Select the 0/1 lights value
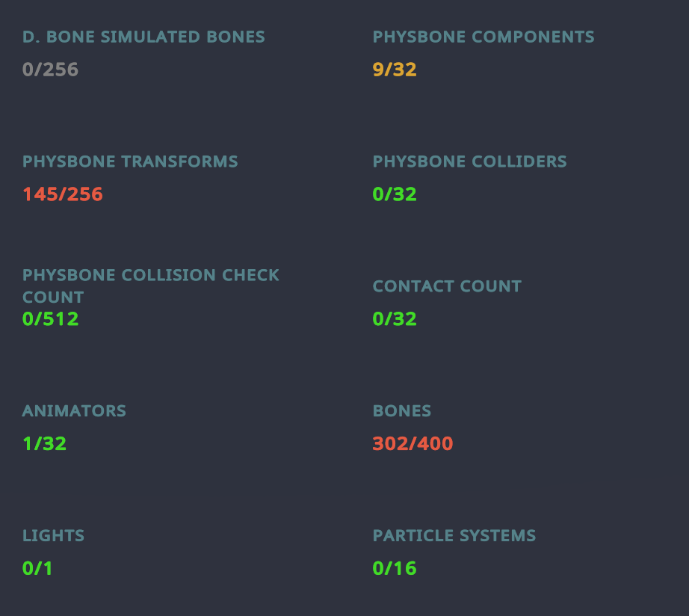 click(x=37, y=568)
